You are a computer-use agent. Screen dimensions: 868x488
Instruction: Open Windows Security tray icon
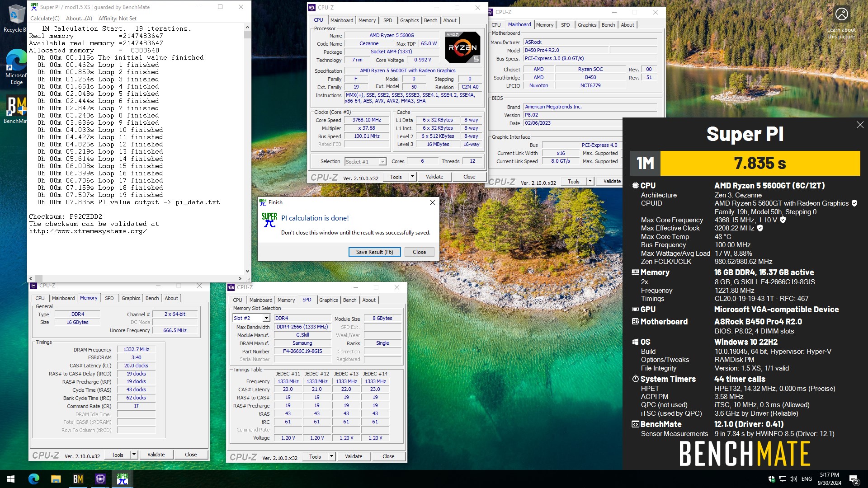coord(771,479)
